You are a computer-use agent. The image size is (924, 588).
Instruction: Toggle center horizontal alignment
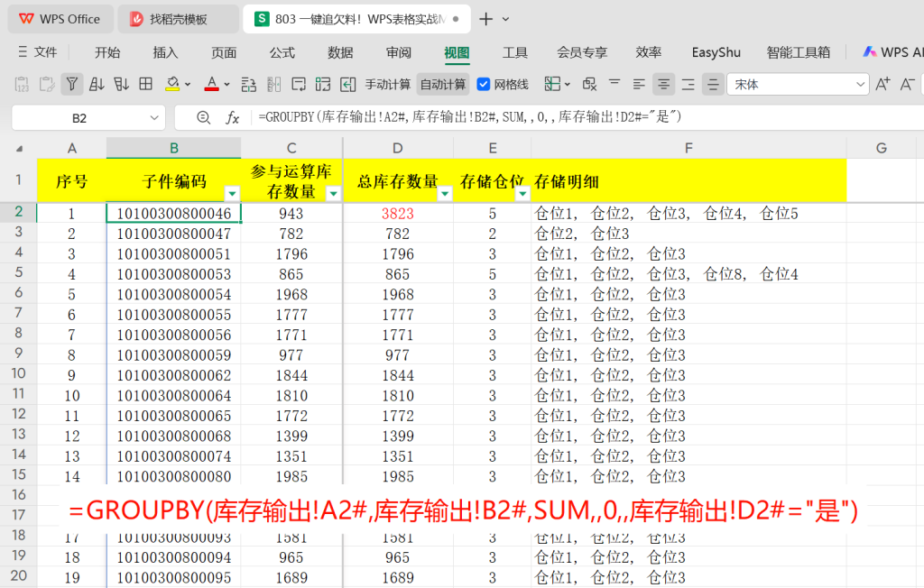(x=663, y=85)
